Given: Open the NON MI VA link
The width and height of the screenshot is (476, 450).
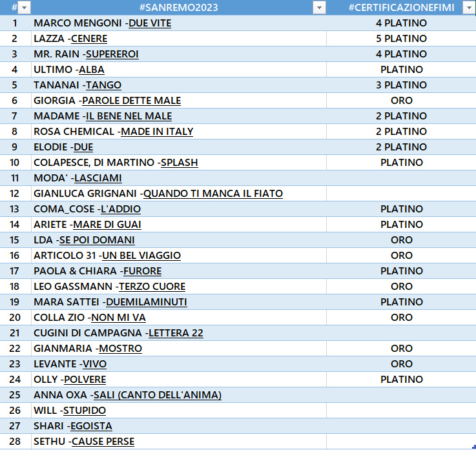Looking at the screenshot, I should [x=119, y=317].
